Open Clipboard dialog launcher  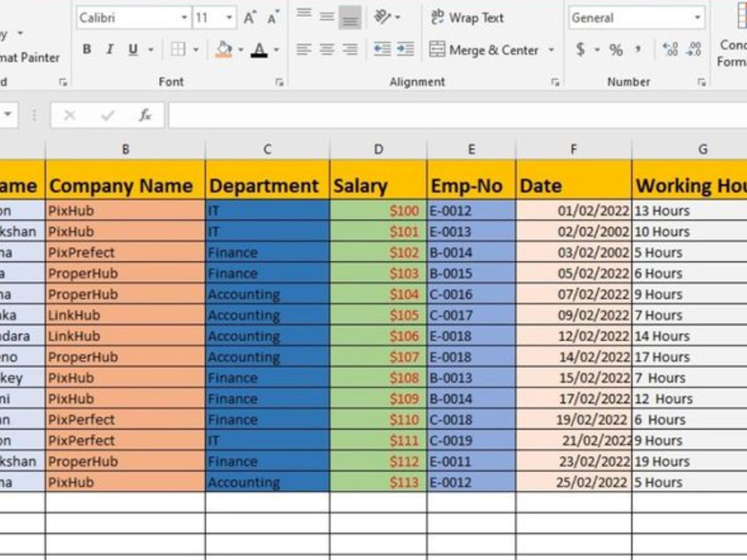pyautogui.click(x=63, y=82)
